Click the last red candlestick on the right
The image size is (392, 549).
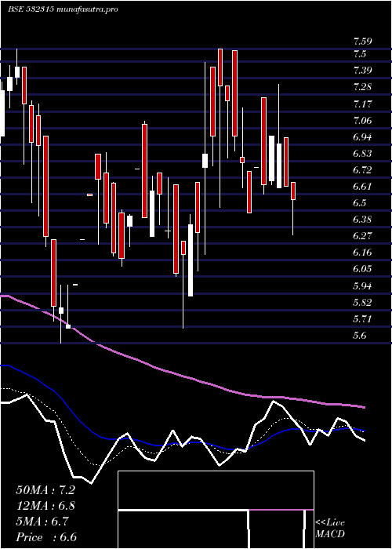[293, 191]
